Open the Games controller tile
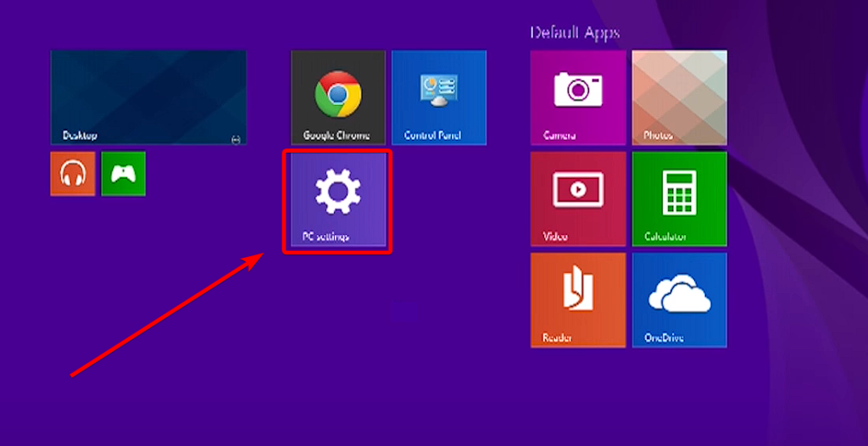The width and height of the screenshot is (868, 446). pyautogui.click(x=124, y=174)
